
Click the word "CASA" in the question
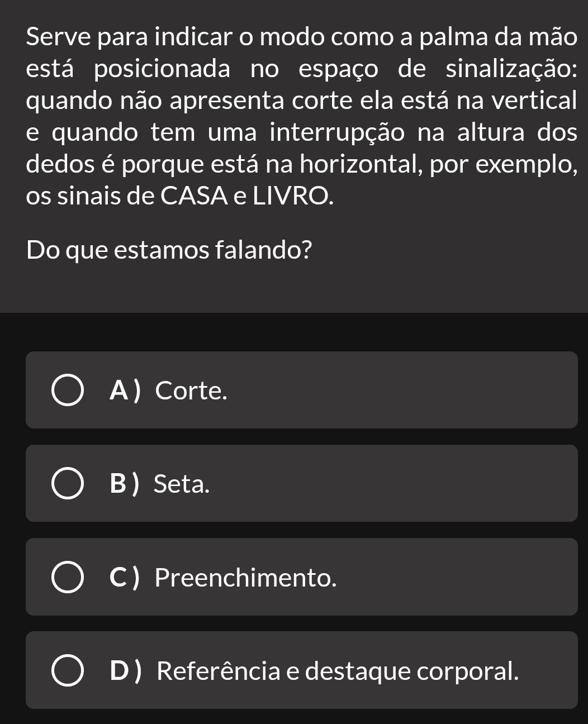189,196
